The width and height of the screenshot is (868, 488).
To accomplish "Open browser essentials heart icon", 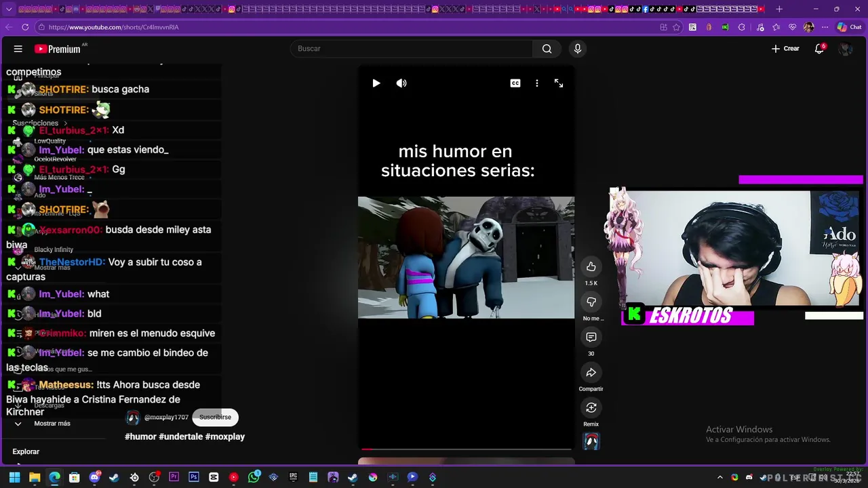I will (792, 27).
